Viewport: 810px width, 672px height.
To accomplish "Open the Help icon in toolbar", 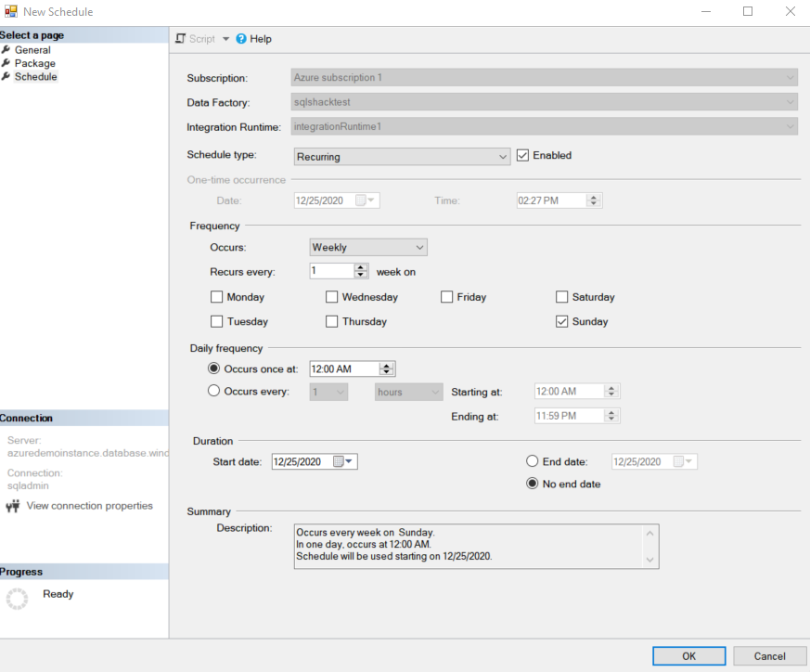I will pos(241,39).
